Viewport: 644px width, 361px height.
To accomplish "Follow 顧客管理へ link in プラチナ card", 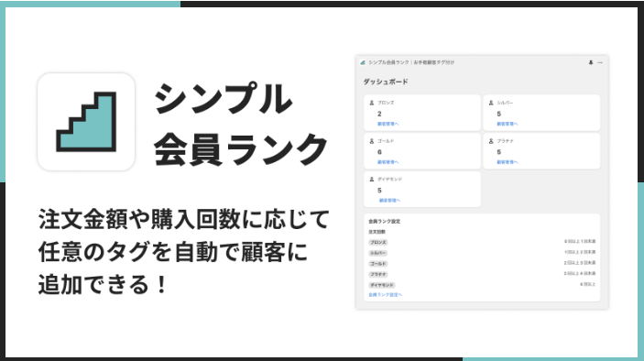I will point(508,162).
